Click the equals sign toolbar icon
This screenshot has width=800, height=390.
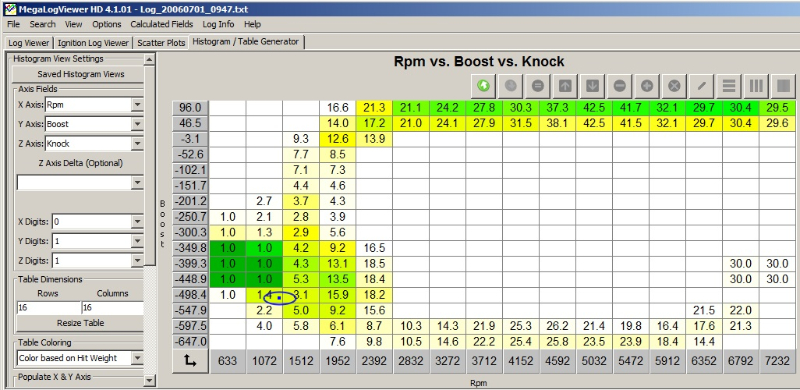(538, 86)
